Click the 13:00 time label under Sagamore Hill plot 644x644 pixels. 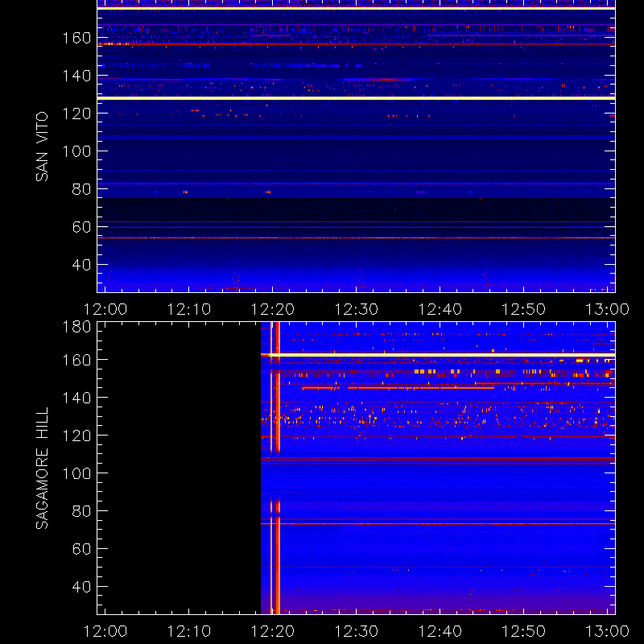608,631
